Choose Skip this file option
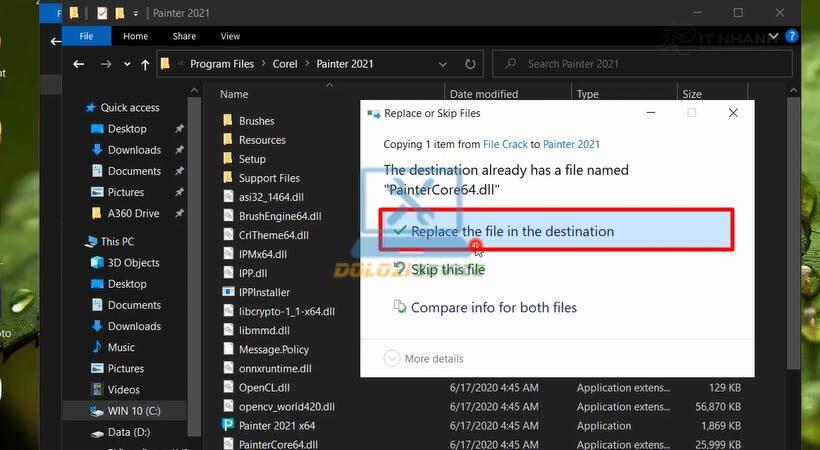Viewport: 820px width, 450px height. [x=447, y=269]
